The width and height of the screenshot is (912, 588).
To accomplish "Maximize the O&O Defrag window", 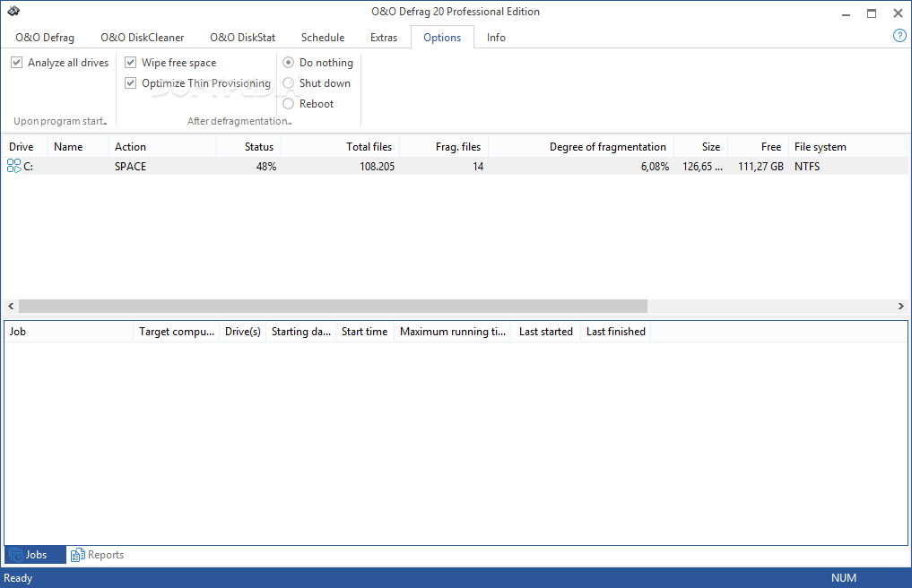I will pos(872,13).
